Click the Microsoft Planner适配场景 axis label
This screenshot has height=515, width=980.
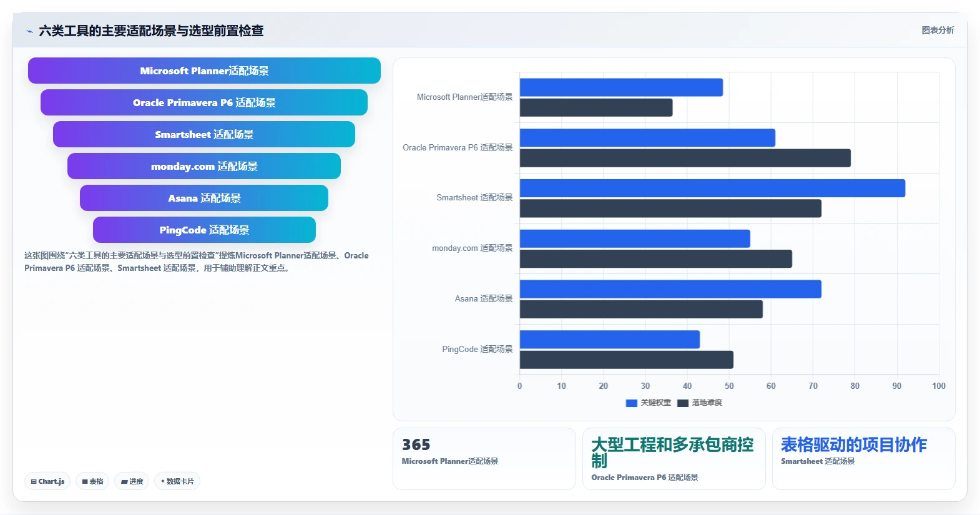(464, 97)
